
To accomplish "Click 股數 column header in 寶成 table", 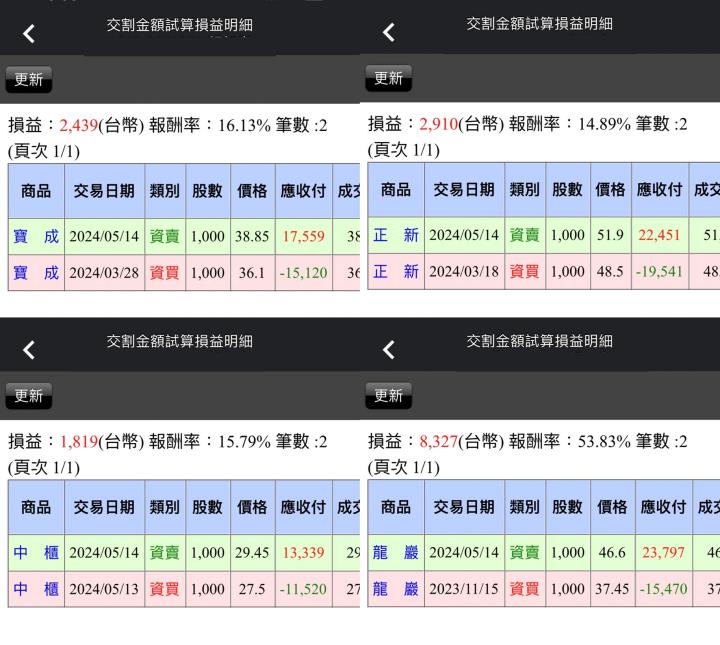I will (x=208, y=191).
